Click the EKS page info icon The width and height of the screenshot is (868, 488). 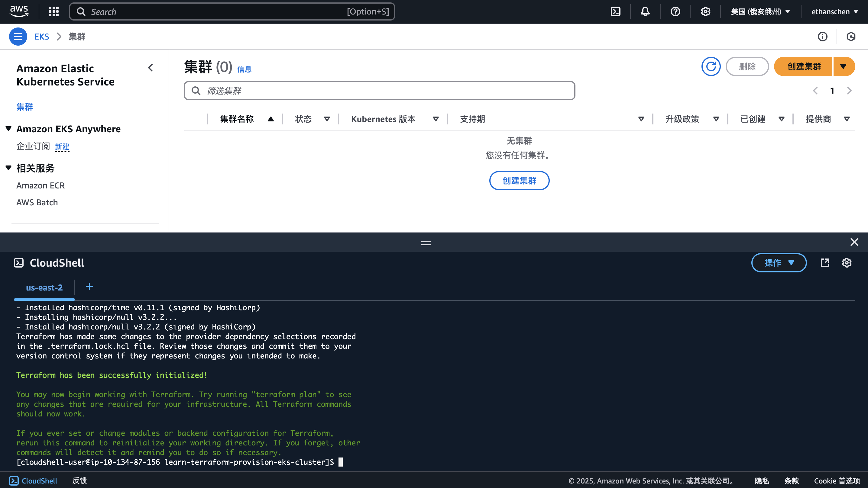tap(822, 36)
